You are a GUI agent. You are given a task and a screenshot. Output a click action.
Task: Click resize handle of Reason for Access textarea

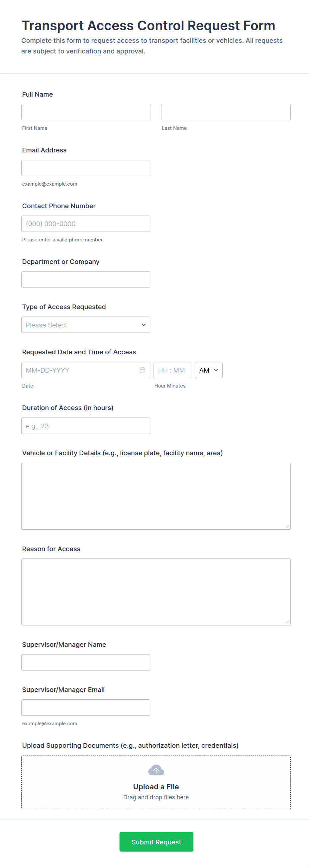point(287,622)
